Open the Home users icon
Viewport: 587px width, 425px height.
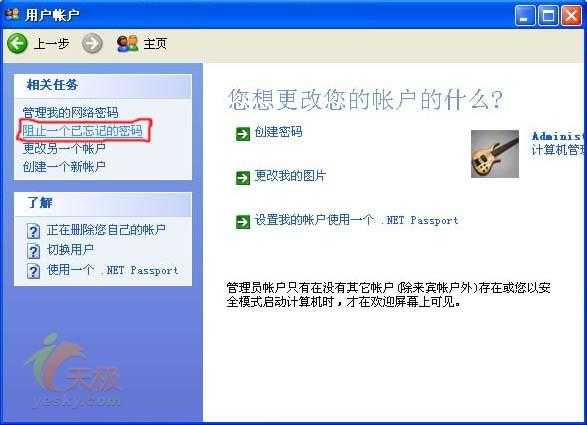click(x=127, y=44)
